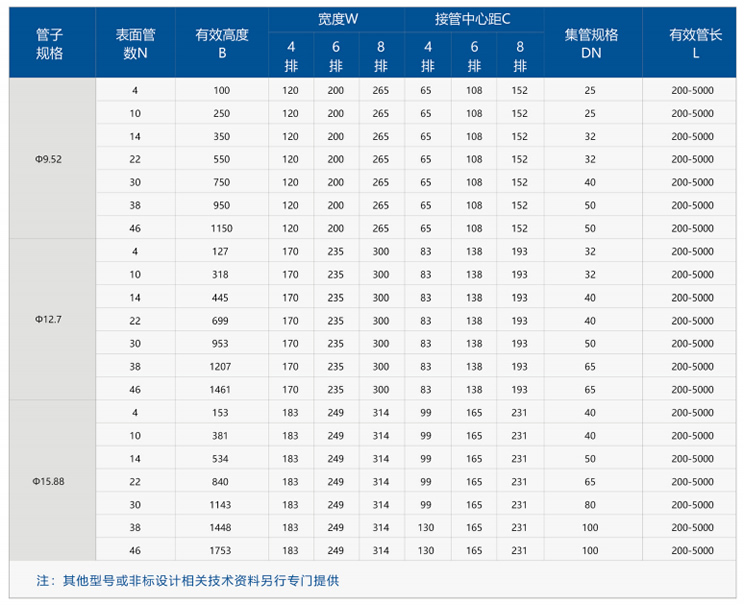
Task: Click the effective height value 840
Action: (220, 482)
